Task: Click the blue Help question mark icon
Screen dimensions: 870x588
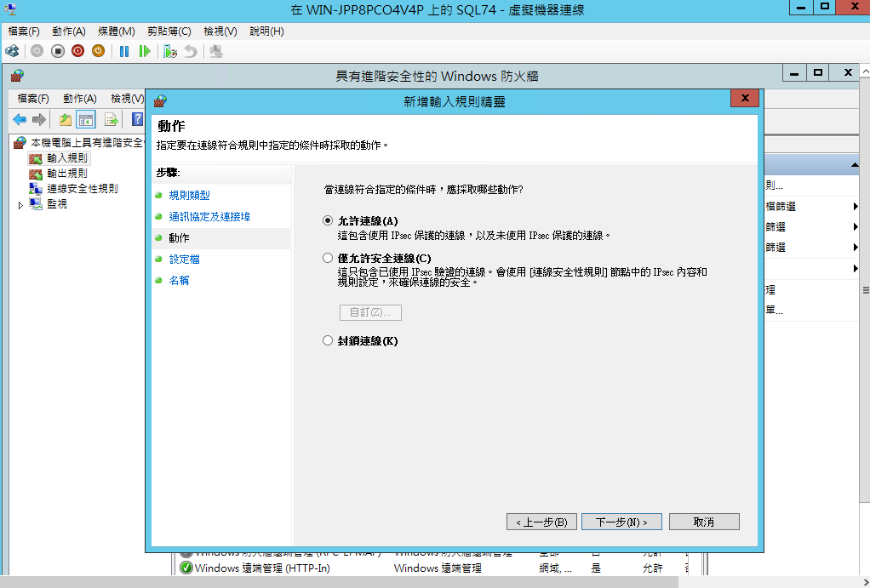Action: (x=137, y=119)
